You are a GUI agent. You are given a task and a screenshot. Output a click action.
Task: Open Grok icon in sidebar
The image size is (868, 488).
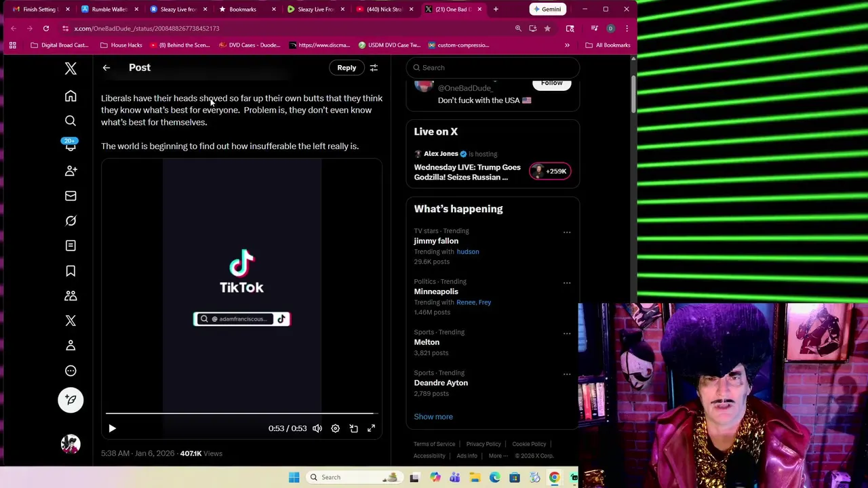point(71,221)
